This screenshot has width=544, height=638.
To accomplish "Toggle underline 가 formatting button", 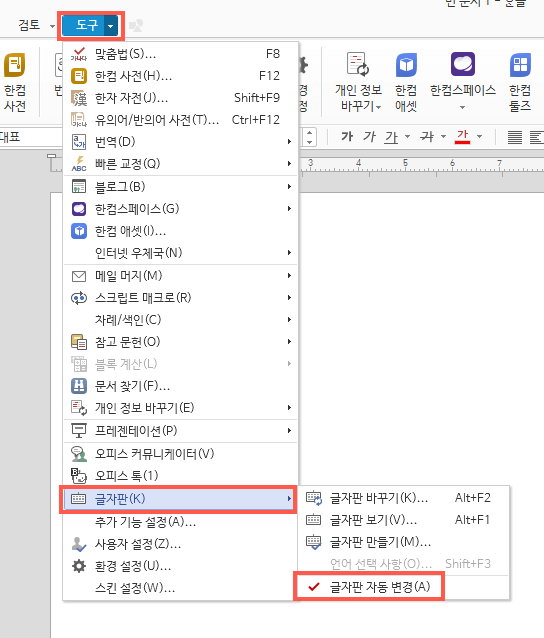I will (x=391, y=137).
